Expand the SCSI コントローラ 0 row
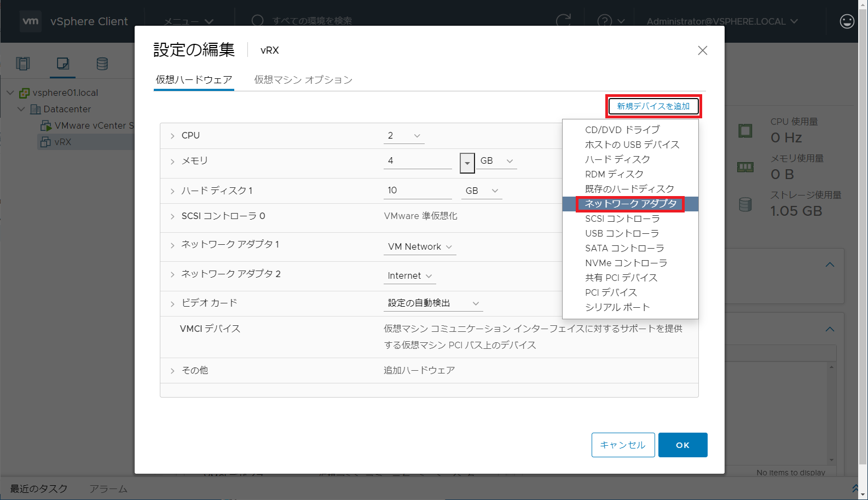 point(172,217)
